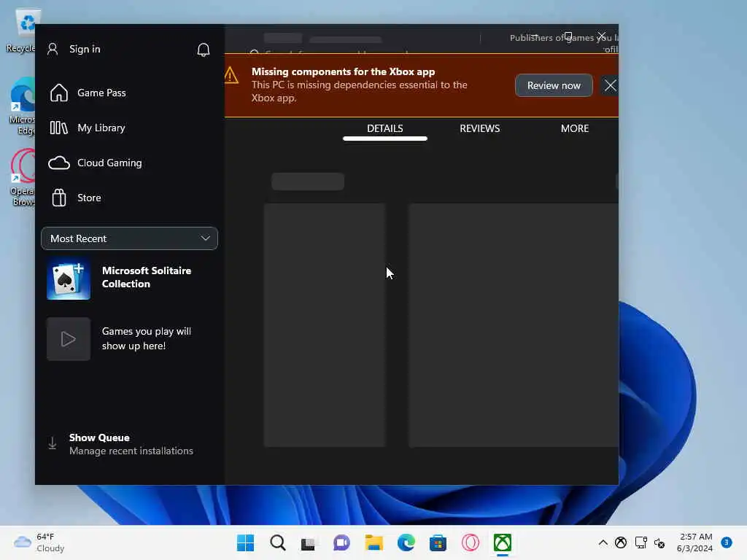Open taskbar Search
Viewport: 747px width, 560px height.
278,542
